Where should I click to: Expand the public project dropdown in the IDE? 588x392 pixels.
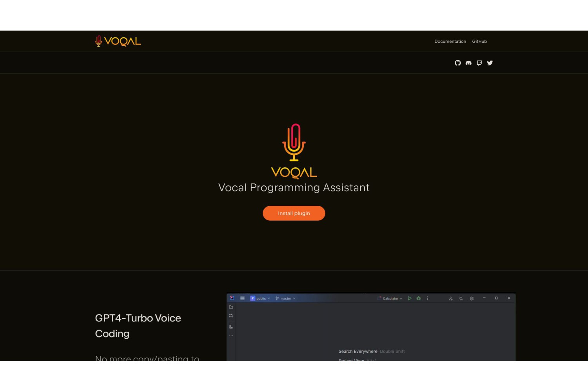tap(260, 298)
